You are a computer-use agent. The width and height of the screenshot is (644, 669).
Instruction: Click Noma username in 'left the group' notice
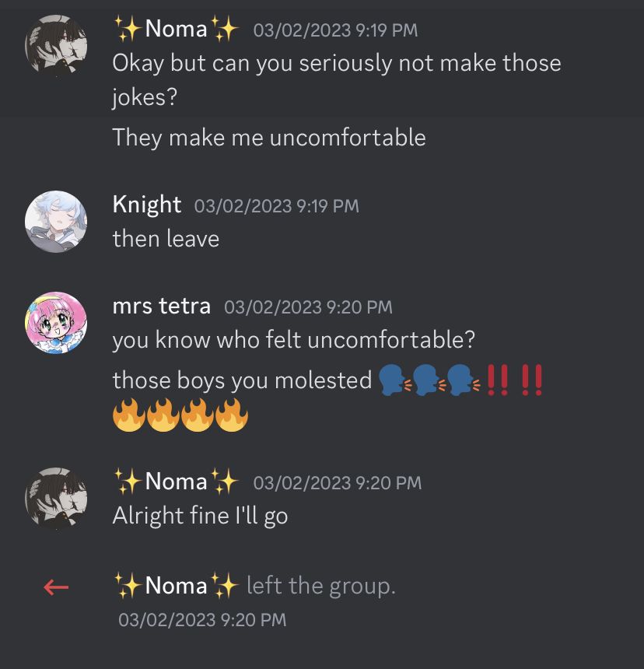click(x=176, y=585)
